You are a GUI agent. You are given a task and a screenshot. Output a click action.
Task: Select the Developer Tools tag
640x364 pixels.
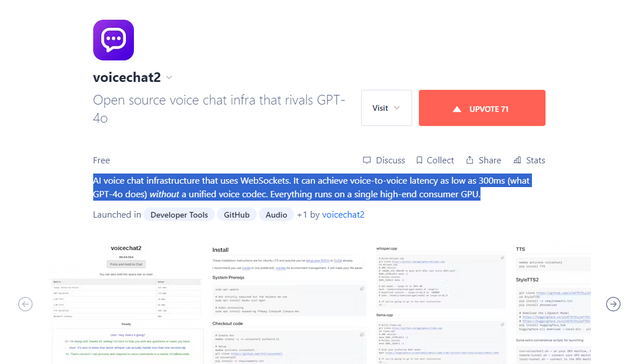(179, 215)
